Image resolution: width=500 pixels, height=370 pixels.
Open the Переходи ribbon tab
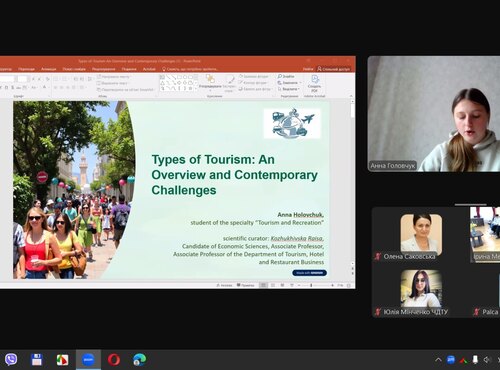[x=26, y=69]
